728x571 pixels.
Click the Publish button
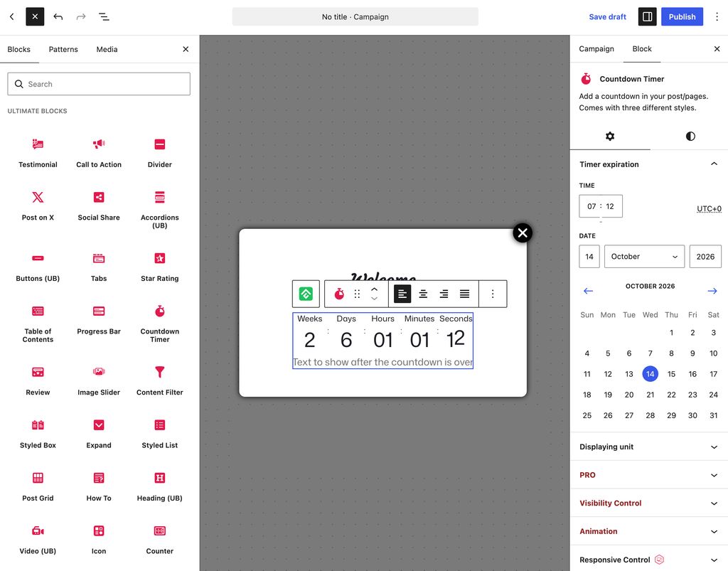click(x=682, y=17)
